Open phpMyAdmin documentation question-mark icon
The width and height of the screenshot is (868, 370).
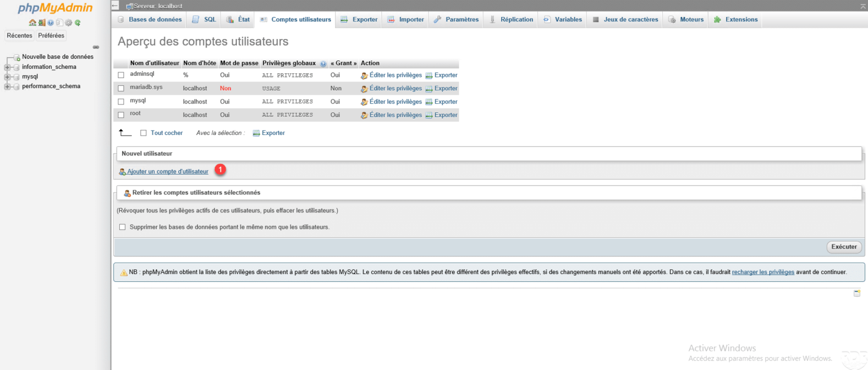[50, 23]
